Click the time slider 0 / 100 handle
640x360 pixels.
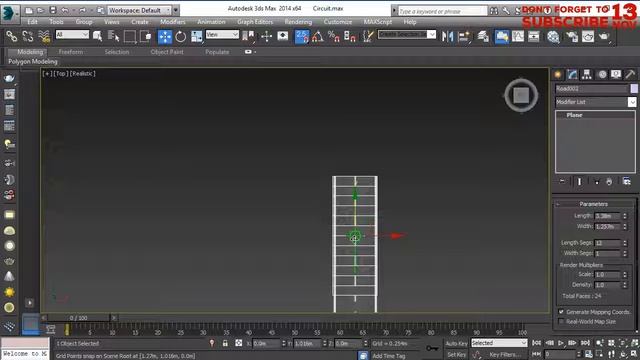pyautogui.click(x=78, y=318)
